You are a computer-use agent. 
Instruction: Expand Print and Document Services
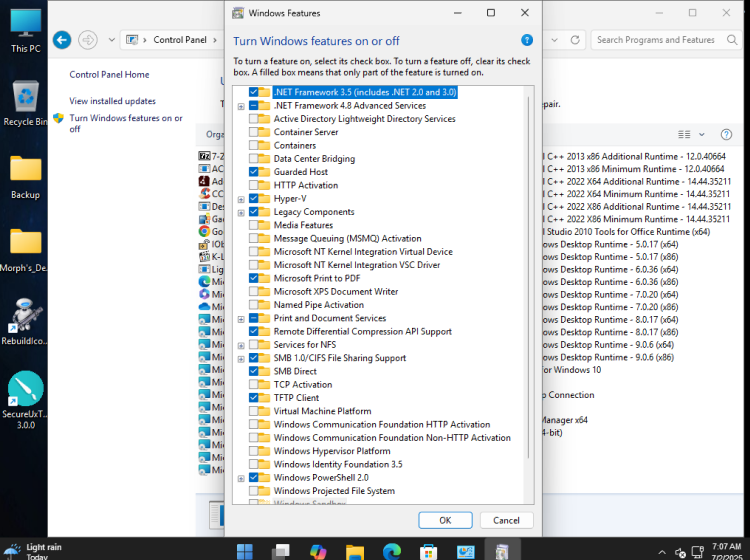coord(241,319)
